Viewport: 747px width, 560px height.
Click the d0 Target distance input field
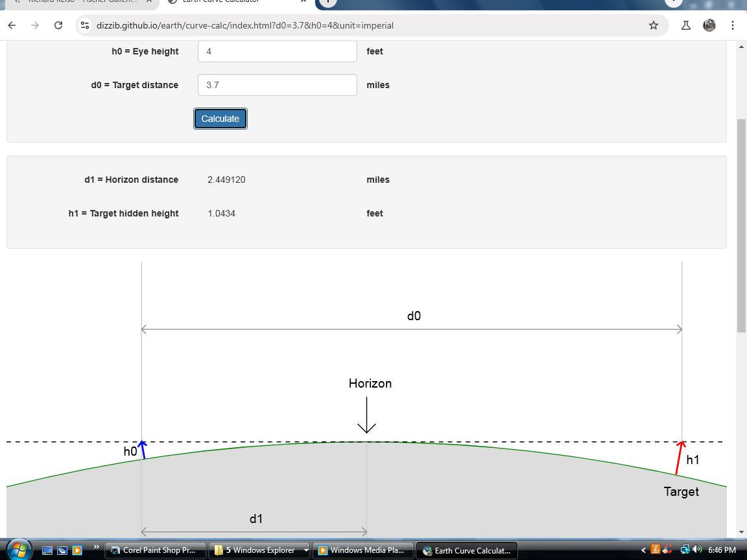[277, 85]
